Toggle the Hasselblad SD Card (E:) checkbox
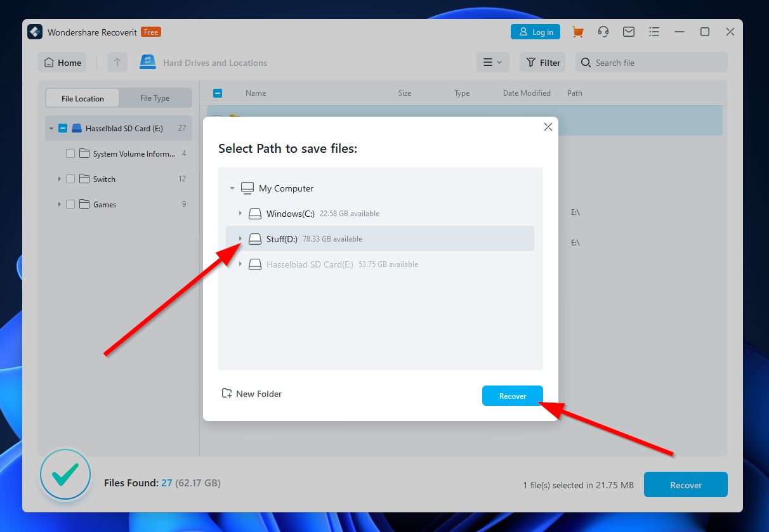The height and width of the screenshot is (532, 769). point(63,128)
